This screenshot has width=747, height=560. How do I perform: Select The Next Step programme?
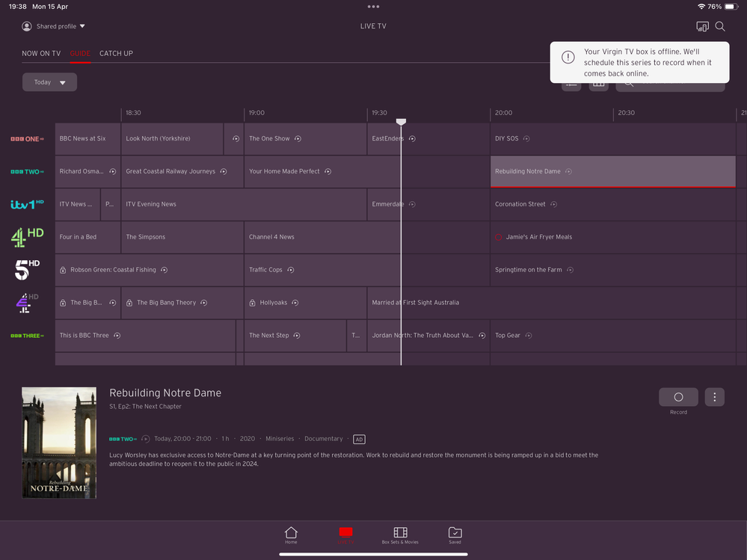(x=295, y=336)
